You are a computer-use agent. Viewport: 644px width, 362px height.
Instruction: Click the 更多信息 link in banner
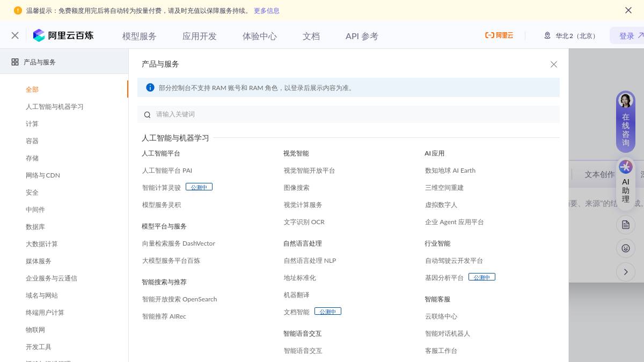tap(267, 11)
